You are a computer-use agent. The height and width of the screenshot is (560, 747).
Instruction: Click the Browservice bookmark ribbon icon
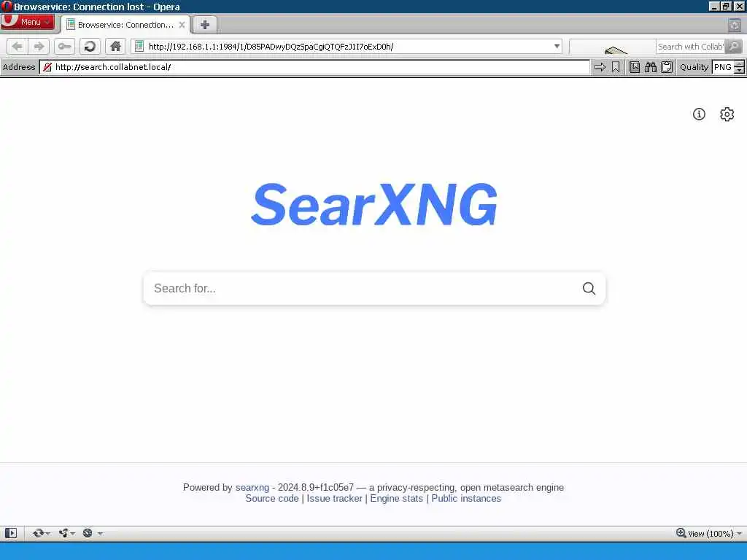tap(616, 67)
